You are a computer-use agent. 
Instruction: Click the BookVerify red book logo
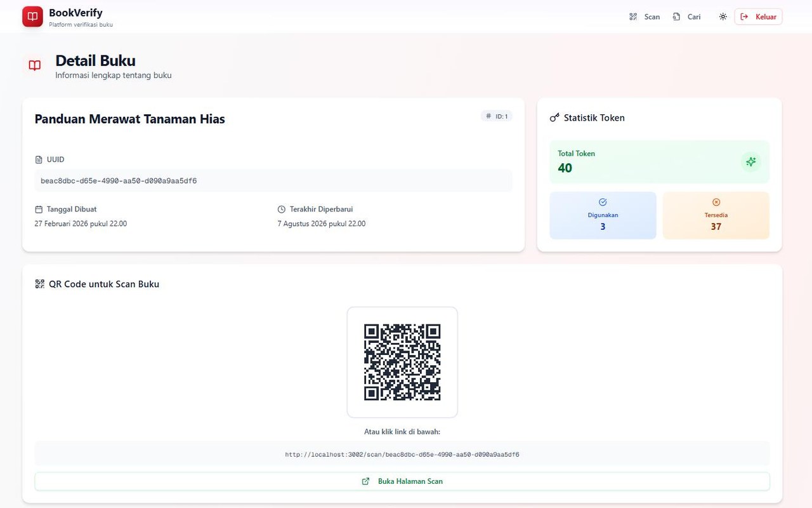click(x=32, y=17)
